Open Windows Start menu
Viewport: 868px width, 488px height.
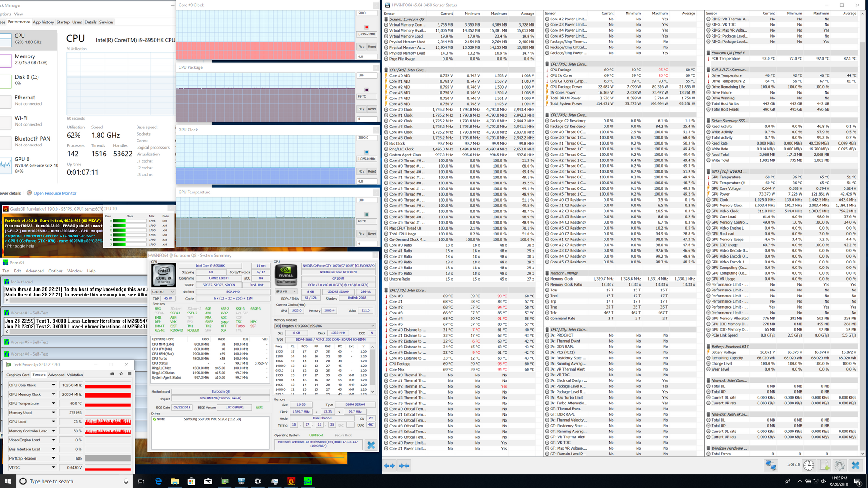pyautogui.click(x=8, y=481)
